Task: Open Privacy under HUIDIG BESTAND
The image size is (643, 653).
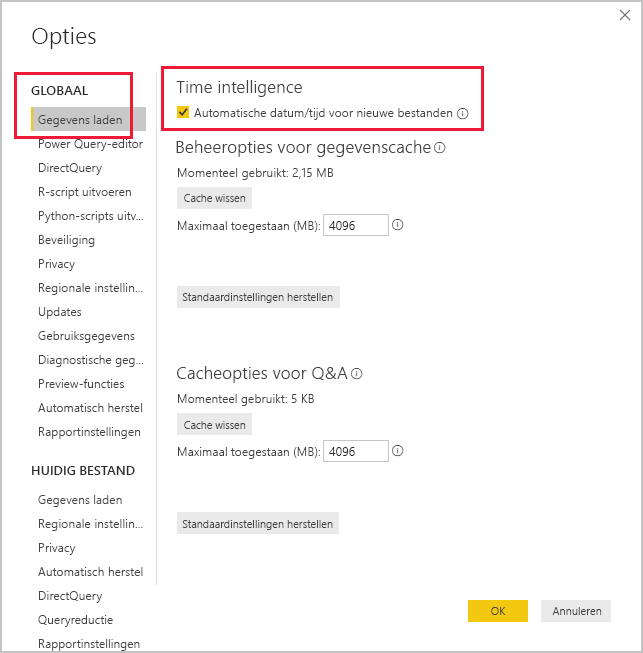Action: click(x=56, y=548)
